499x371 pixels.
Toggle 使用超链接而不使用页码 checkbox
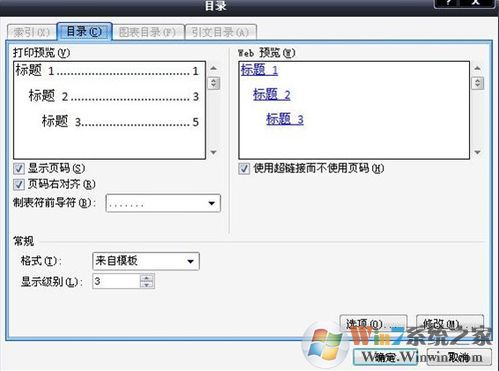pos(244,168)
